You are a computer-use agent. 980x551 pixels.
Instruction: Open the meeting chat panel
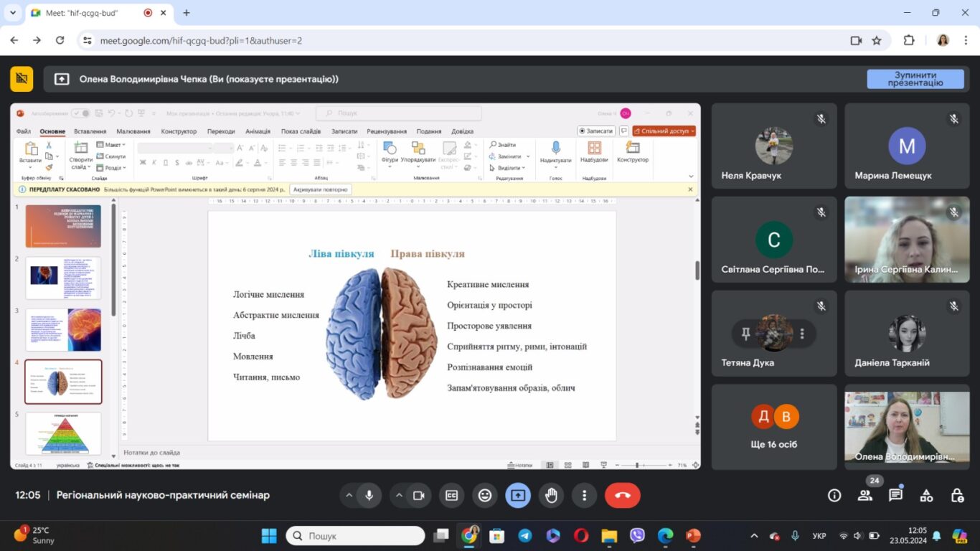(895, 495)
